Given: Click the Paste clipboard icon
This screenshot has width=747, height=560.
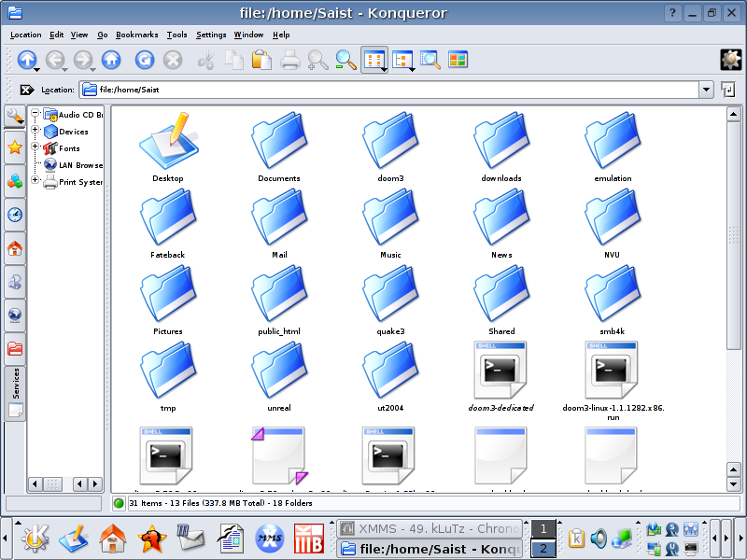Looking at the screenshot, I should pos(262,60).
